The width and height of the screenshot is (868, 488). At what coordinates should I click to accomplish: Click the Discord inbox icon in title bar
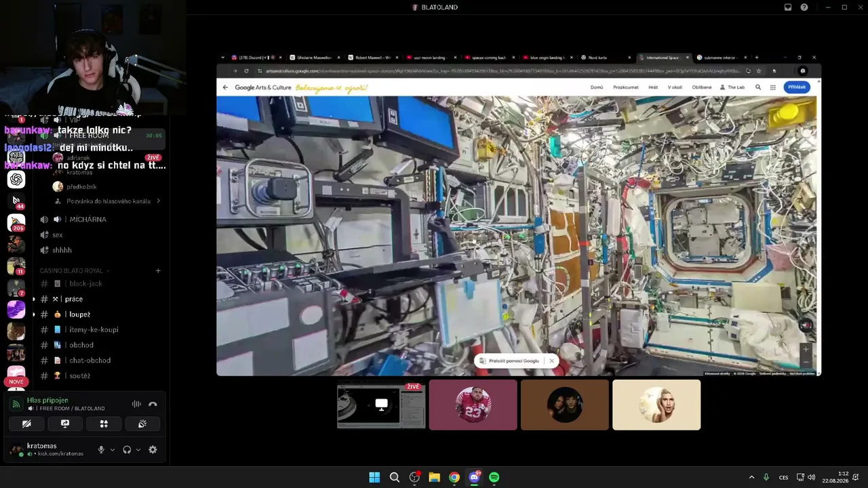tap(788, 7)
